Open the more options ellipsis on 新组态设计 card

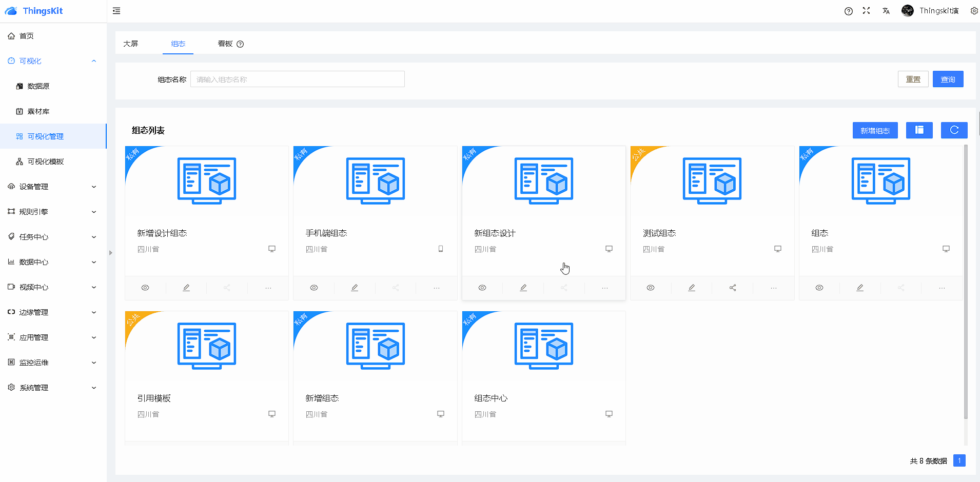point(605,288)
